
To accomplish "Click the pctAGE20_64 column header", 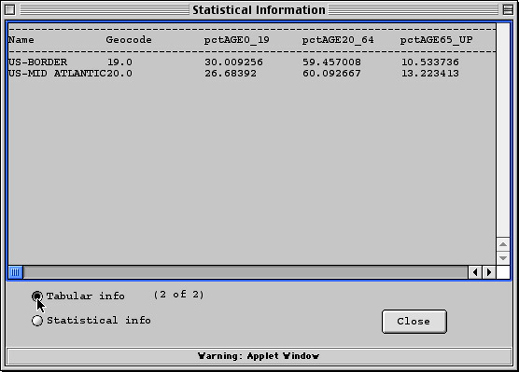I will pos(338,40).
